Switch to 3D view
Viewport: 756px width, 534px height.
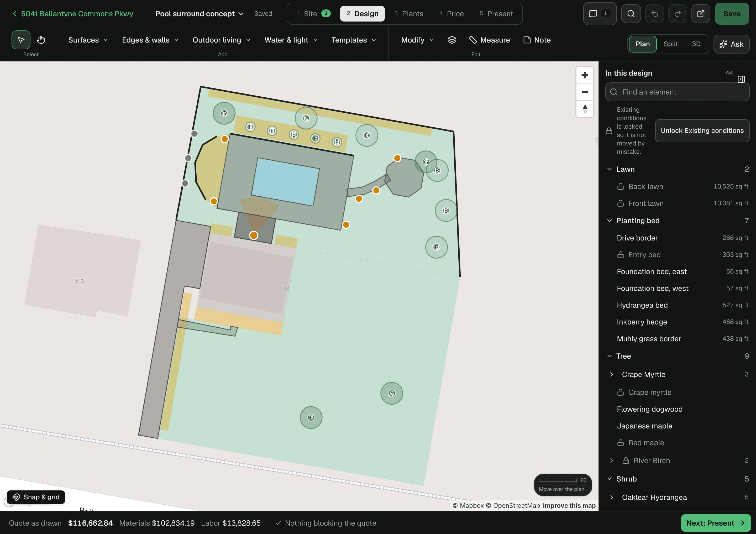coord(696,44)
